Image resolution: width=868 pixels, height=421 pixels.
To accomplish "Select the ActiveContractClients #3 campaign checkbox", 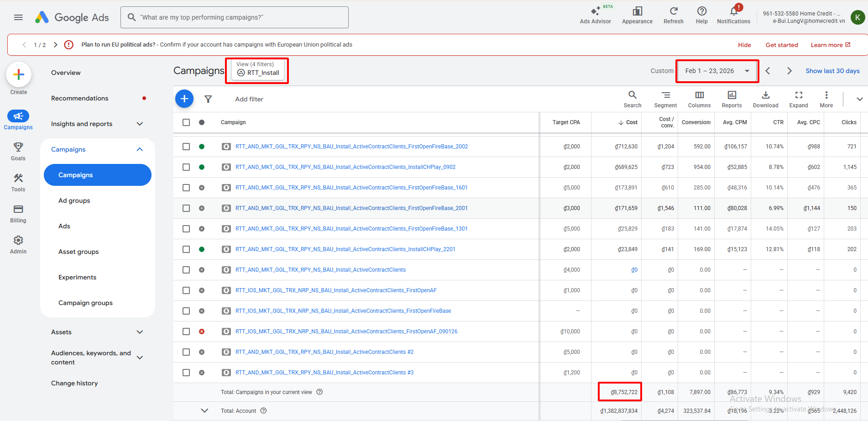I will coord(186,373).
